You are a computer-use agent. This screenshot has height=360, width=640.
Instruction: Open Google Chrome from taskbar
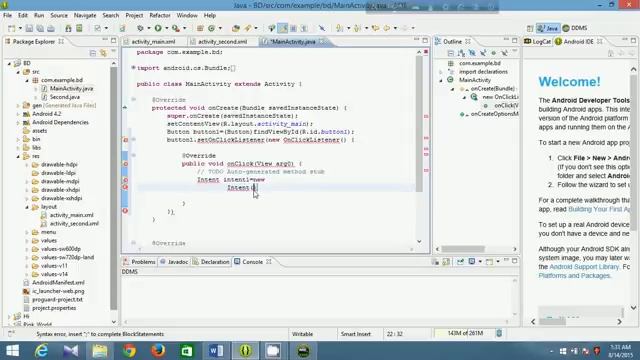(129, 351)
